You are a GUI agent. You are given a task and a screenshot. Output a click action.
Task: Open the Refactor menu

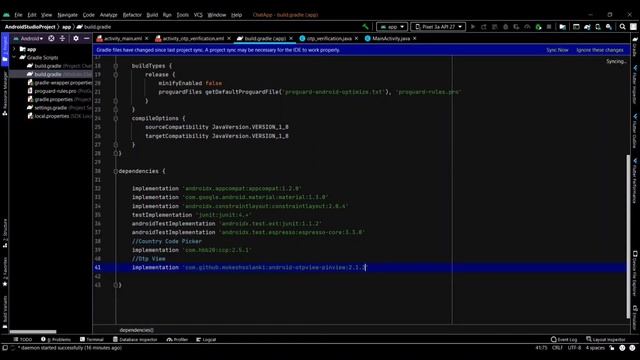pos(132,15)
